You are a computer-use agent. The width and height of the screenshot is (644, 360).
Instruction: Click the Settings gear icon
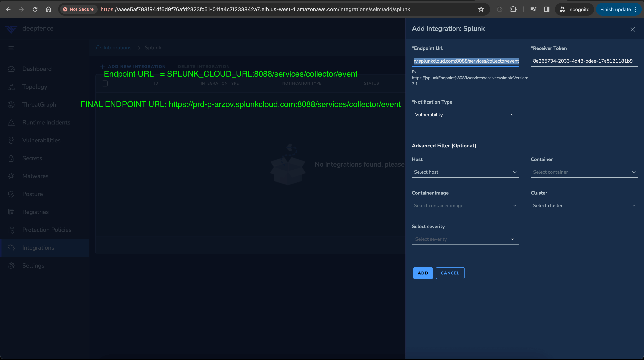(x=11, y=266)
